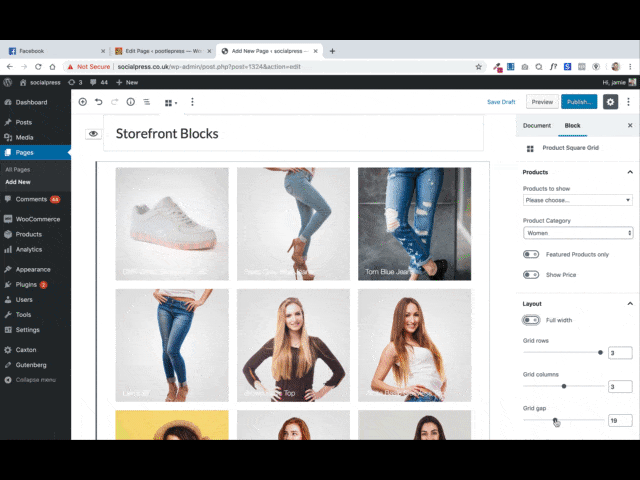
Task: Select the Torn Blue Jeans product thumbnail
Action: click(414, 224)
